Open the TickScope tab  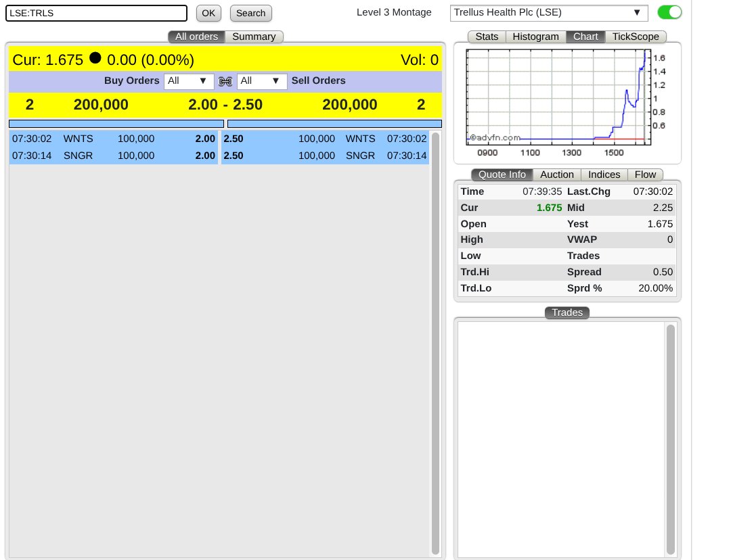(636, 37)
